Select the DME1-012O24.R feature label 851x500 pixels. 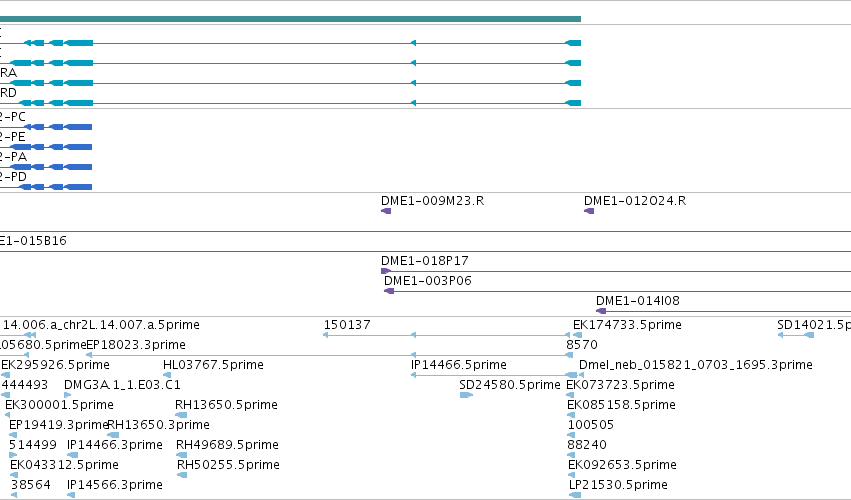coord(635,201)
